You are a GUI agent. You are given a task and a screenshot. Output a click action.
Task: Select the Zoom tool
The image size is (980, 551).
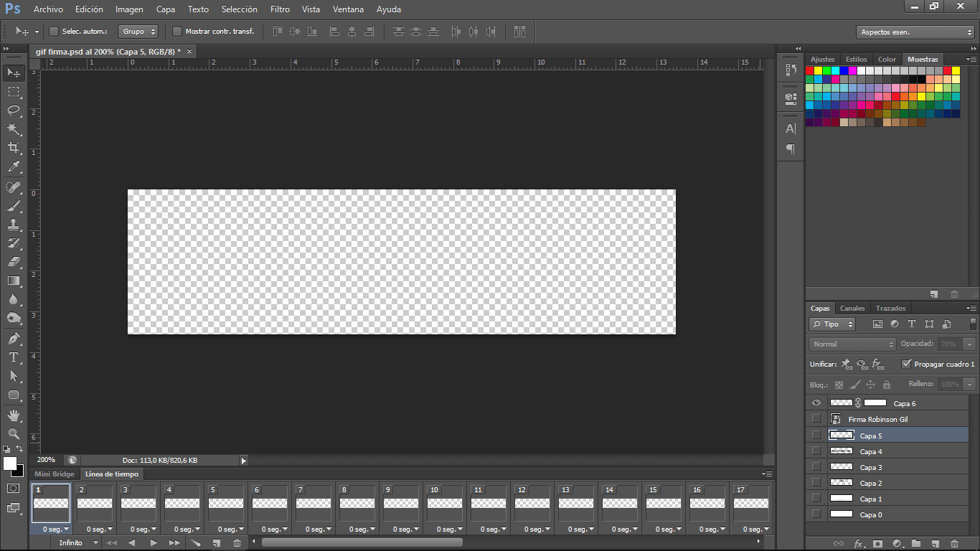click(14, 434)
